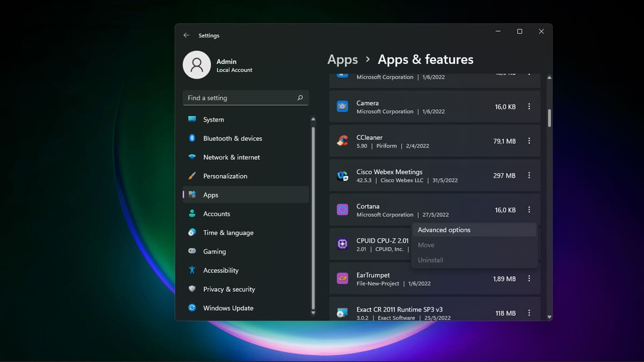Open Windows Update settings
Image resolution: width=644 pixels, height=362 pixels.
228,308
